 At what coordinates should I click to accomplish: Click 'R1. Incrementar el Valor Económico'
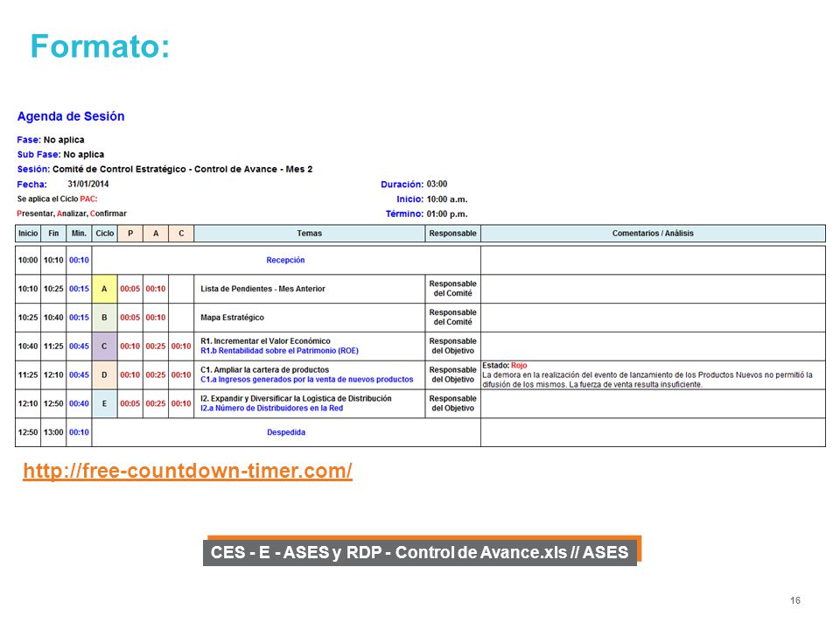(x=265, y=340)
